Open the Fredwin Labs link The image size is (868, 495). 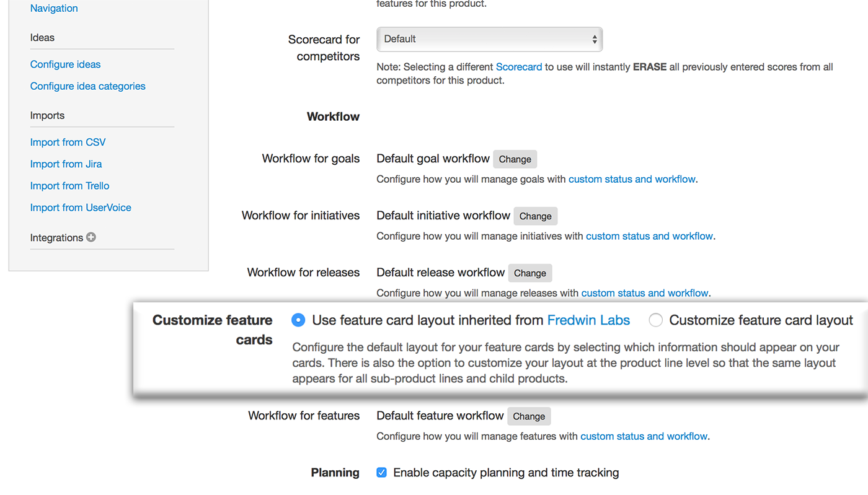(x=588, y=320)
